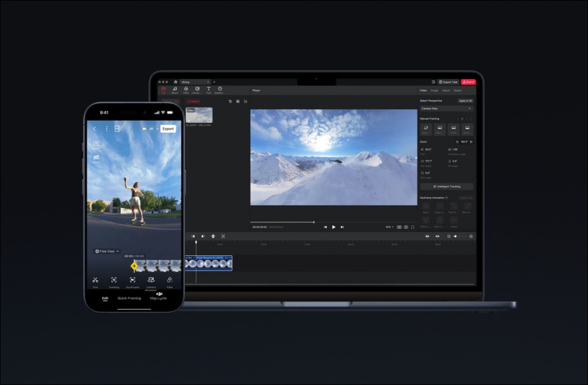Open the Camera View perspective dropdown
Viewport: 588px width, 385px height.
coord(446,109)
